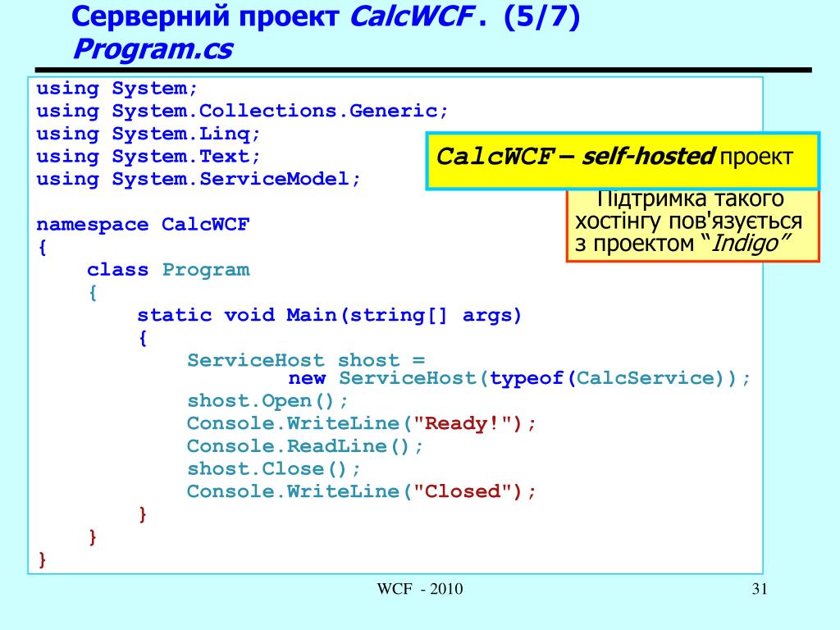Click the slide number 31

coord(757,589)
